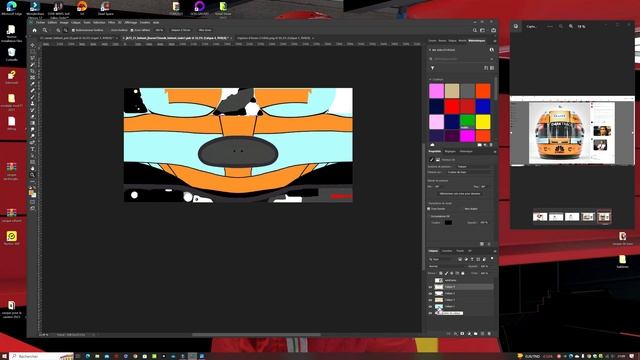Click the zoom-out magnifier in options bar
The width and height of the screenshot is (640, 360).
click(65, 30)
